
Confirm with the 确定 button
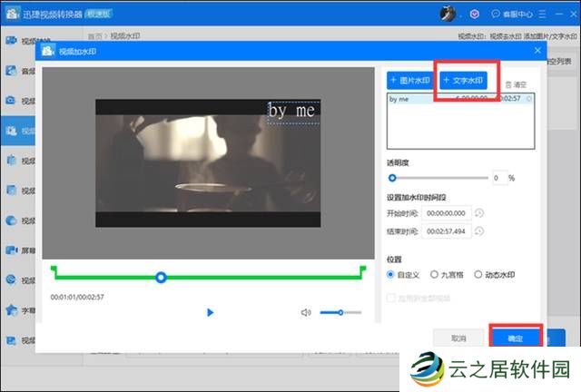coord(516,338)
